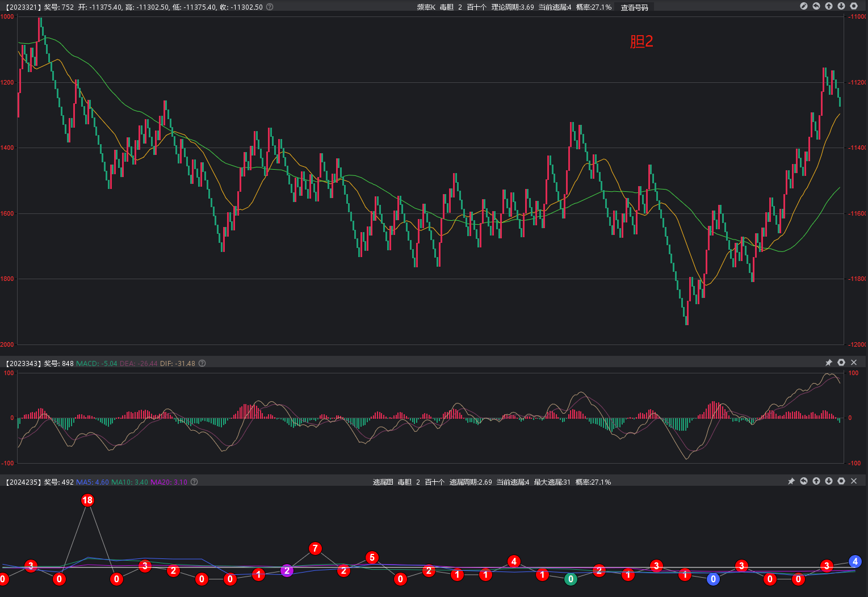Open MACD panel settings hexagon icon
The width and height of the screenshot is (868, 597).
tap(841, 363)
